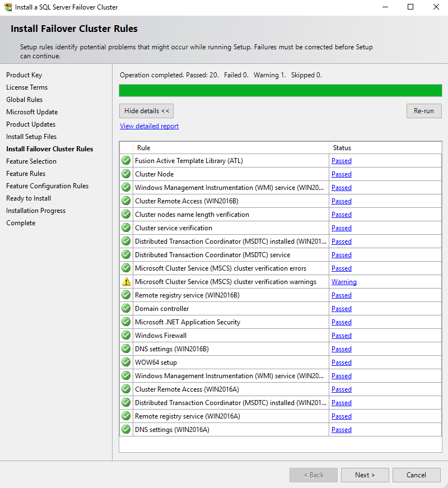Viewport: 448px width, 488px height.
Task: Open Passed status for Cluster nodes name length verification
Action: coord(342,215)
